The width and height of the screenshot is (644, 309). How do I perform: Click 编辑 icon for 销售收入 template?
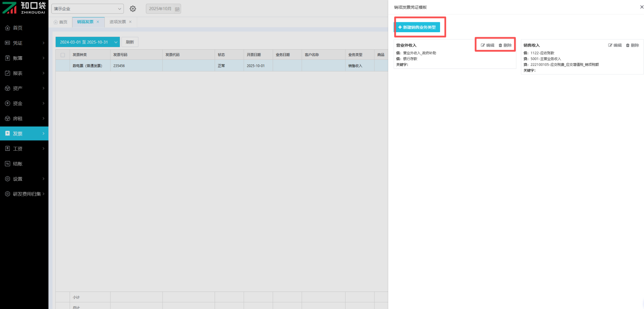pyautogui.click(x=610, y=45)
